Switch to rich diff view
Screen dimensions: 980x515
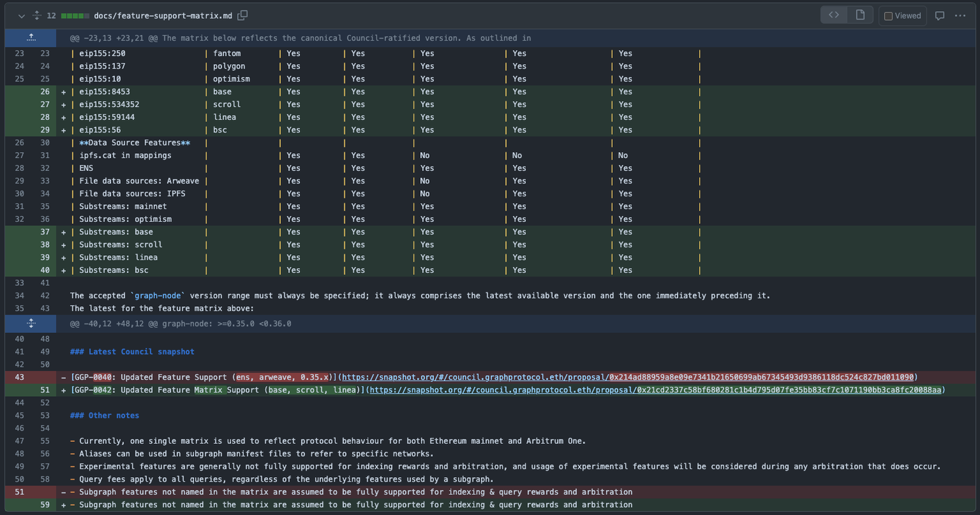pyautogui.click(x=860, y=15)
